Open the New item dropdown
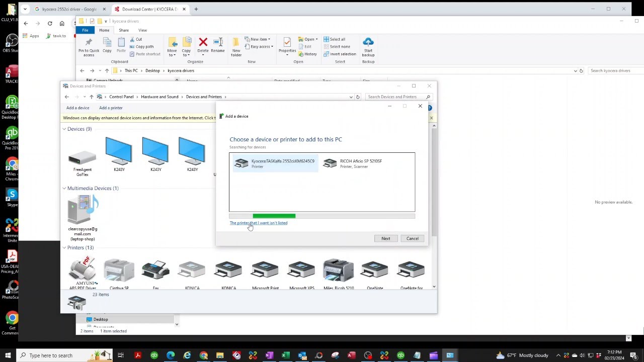This screenshot has height=362, width=644. click(x=258, y=39)
